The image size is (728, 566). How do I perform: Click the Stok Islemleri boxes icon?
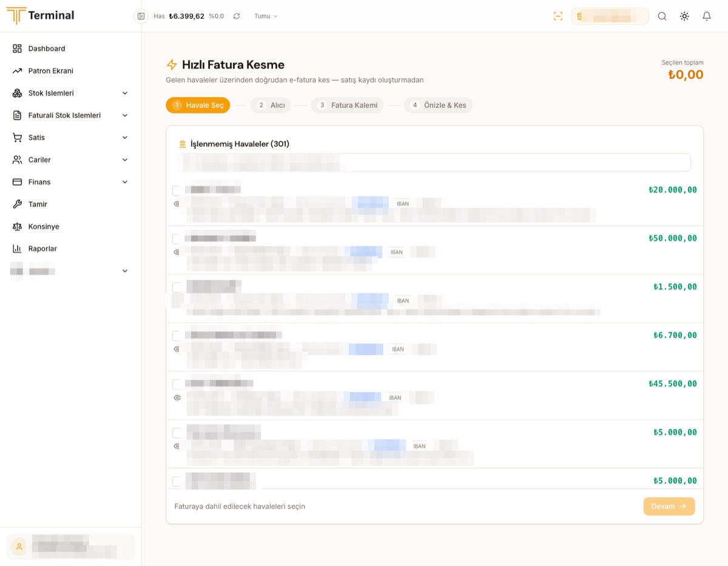pyautogui.click(x=17, y=93)
